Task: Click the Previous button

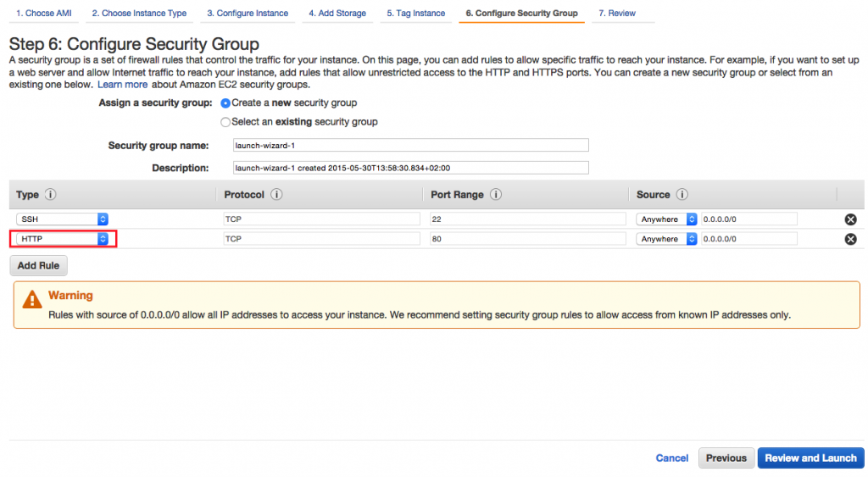Action: [726, 458]
